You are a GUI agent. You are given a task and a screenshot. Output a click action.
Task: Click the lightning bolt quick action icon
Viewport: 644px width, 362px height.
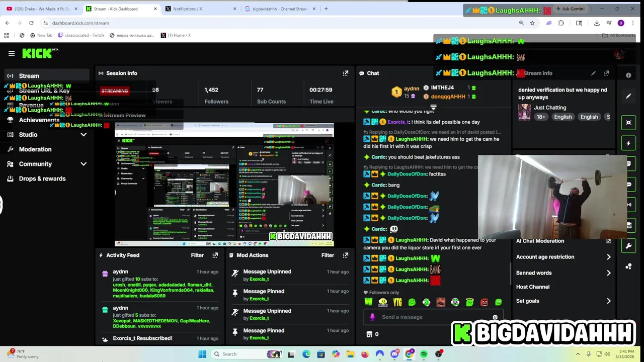point(628,143)
